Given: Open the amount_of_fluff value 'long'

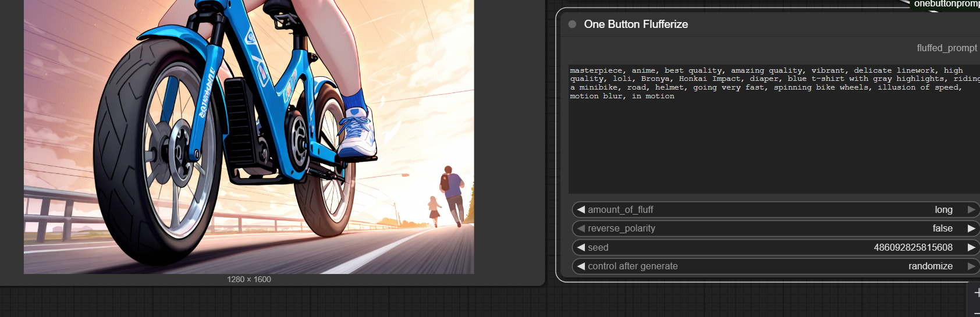Looking at the screenshot, I should point(943,209).
